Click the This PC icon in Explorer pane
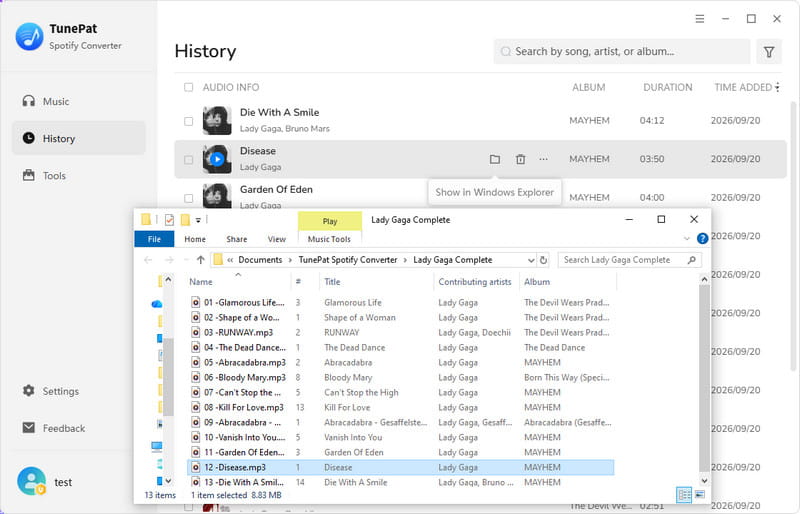The image size is (800, 514). 157,447
